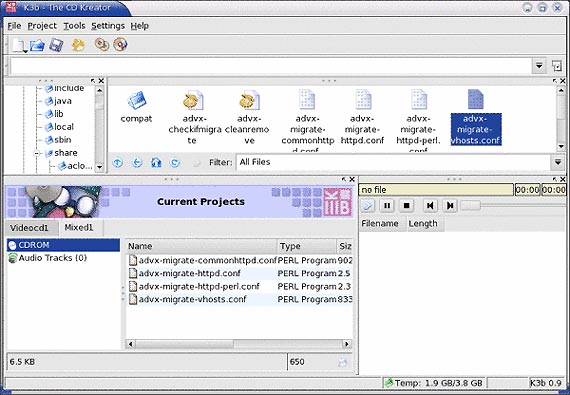Collapse the share folder in tree
570x395 pixels.
(36, 153)
